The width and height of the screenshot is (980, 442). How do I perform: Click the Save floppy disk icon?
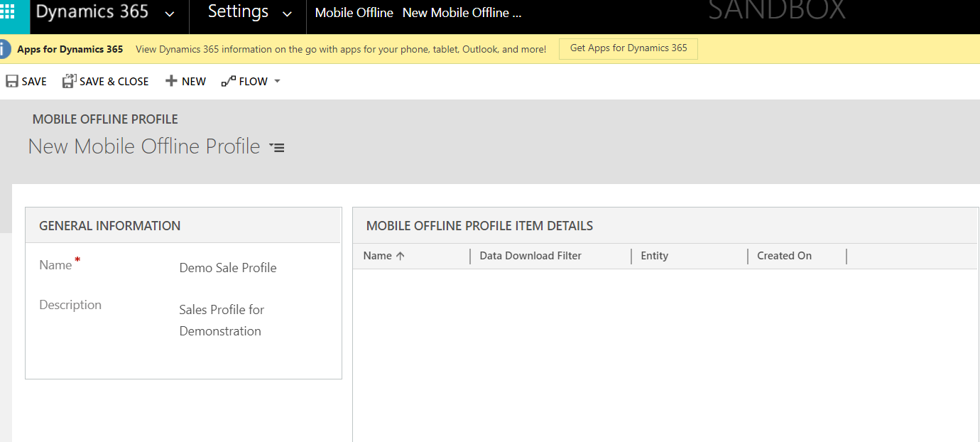point(11,81)
